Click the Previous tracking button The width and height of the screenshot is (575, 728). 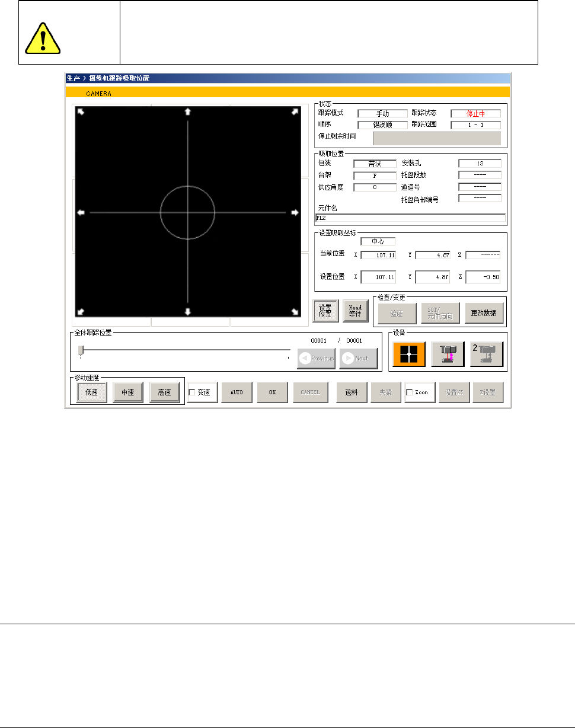[x=317, y=358]
